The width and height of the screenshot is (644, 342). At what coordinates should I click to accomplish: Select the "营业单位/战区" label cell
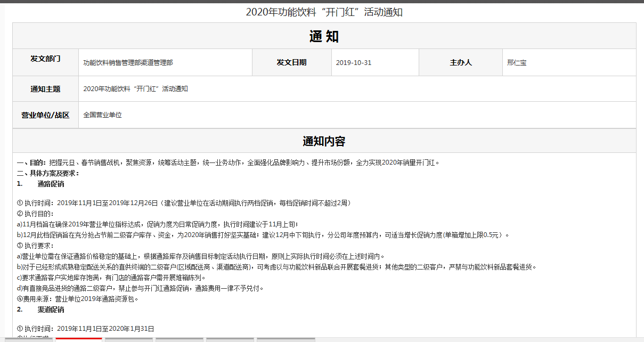pos(45,115)
